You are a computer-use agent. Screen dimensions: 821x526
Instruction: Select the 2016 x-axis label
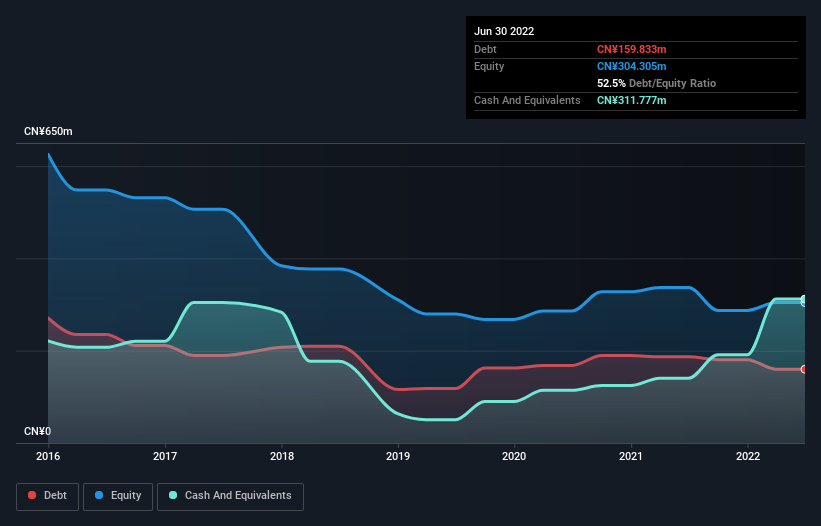pyautogui.click(x=48, y=456)
